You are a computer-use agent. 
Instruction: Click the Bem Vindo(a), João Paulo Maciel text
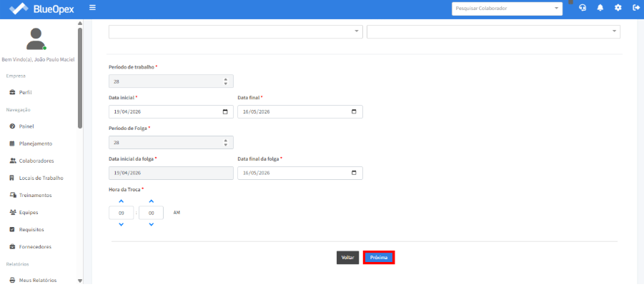point(38,60)
